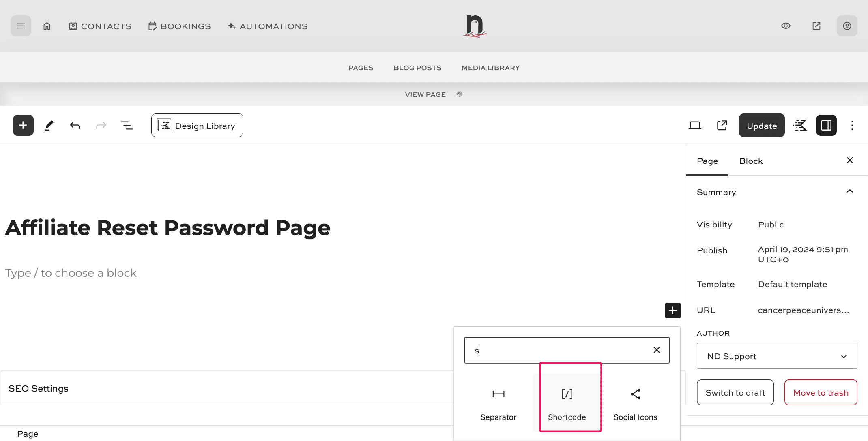This screenshot has width=868, height=441.
Task: Toggle editing mode with pen icon
Action: tap(49, 125)
